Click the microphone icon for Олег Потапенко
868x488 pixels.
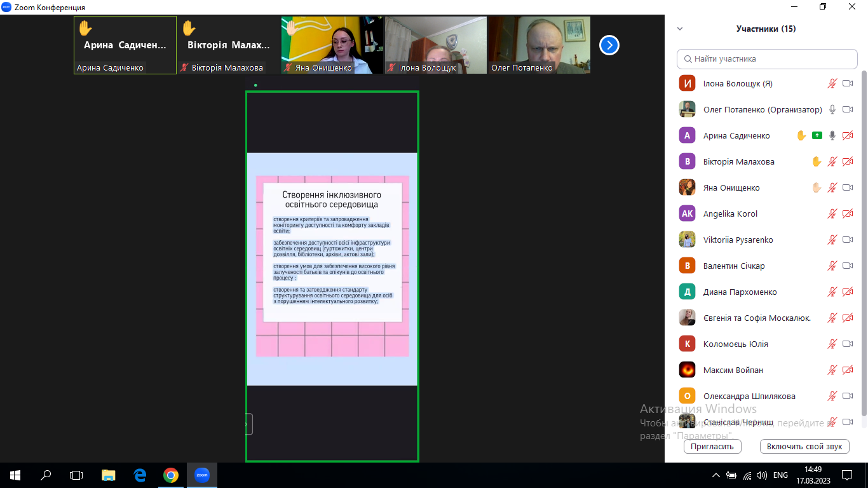(x=832, y=109)
